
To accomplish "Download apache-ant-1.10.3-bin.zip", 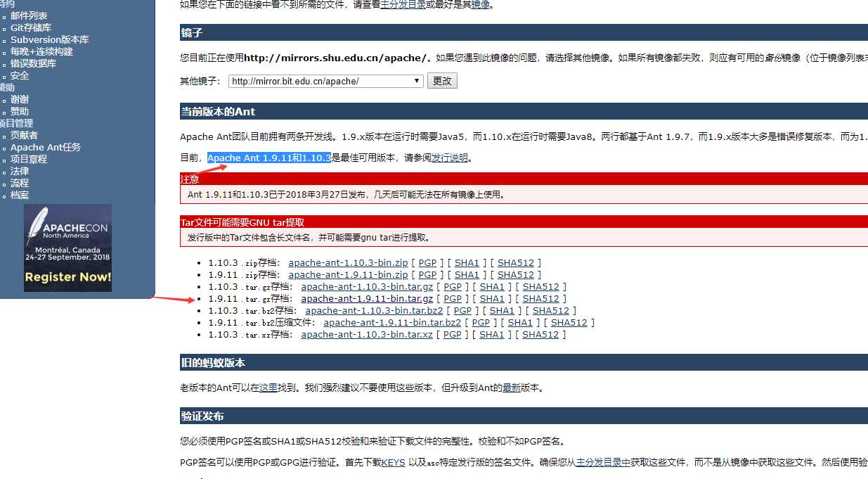I will [x=348, y=263].
